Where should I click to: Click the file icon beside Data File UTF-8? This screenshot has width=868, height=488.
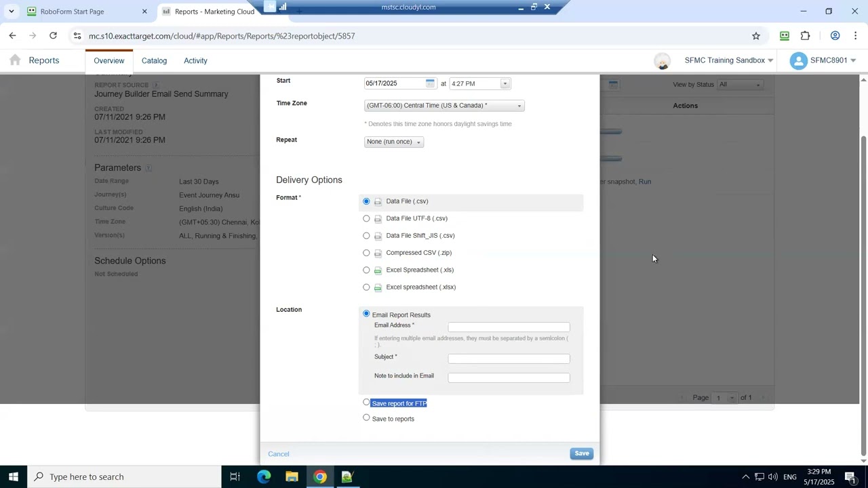(378, 219)
